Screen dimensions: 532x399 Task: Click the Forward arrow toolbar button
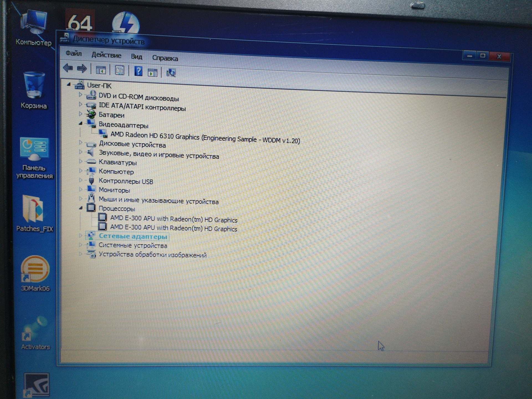coord(82,68)
